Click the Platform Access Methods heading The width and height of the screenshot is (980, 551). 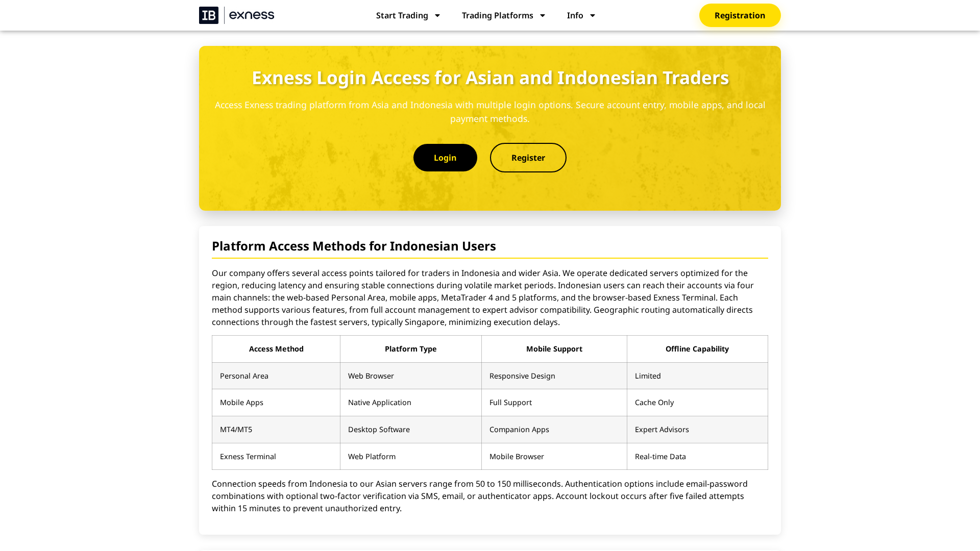tap(354, 246)
